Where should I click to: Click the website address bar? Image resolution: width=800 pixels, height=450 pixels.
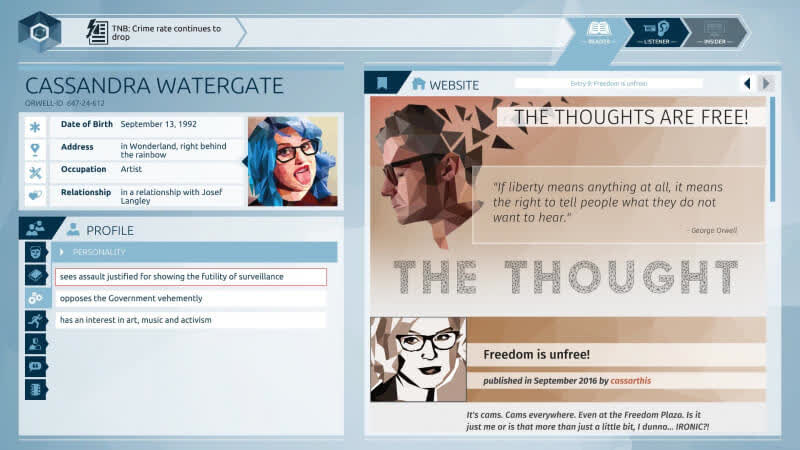[x=609, y=83]
